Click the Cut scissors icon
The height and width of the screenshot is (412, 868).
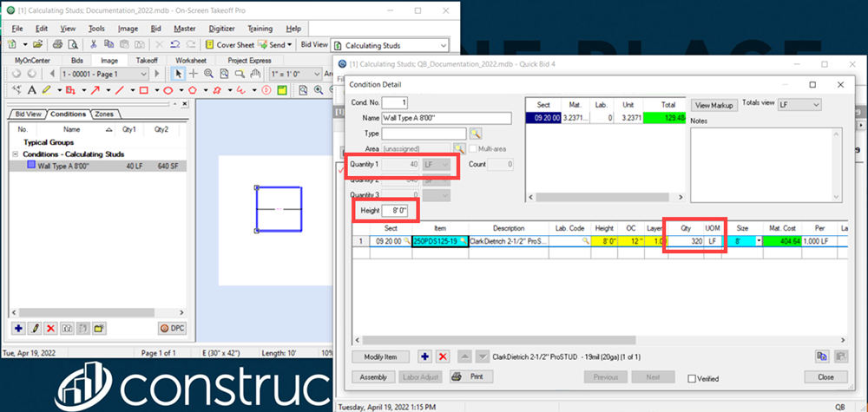[94, 45]
